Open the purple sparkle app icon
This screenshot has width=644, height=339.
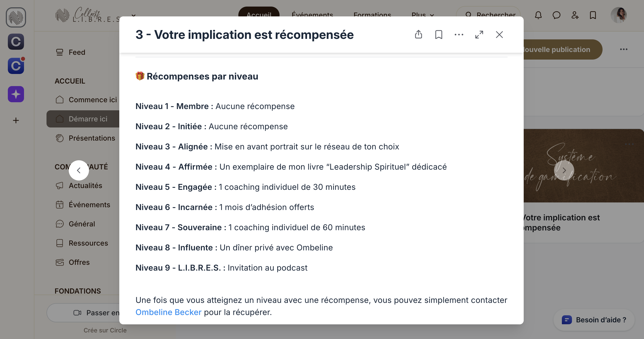coord(16,94)
